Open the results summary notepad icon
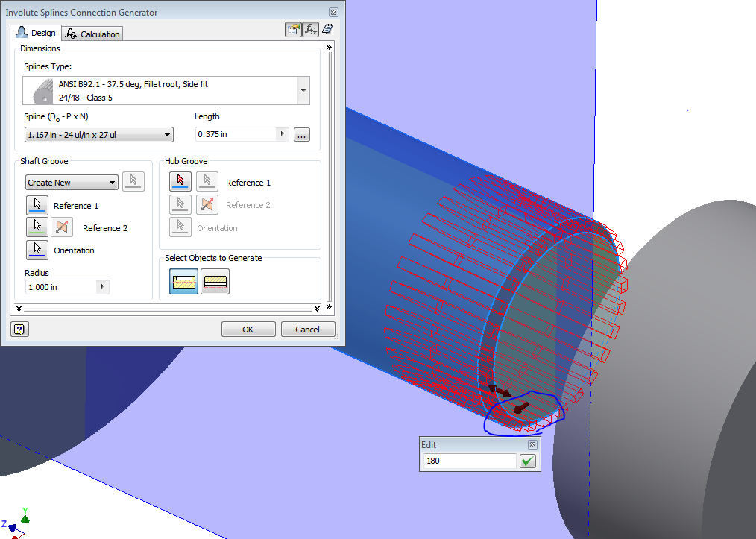The width and height of the screenshot is (756, 539). 327,28
